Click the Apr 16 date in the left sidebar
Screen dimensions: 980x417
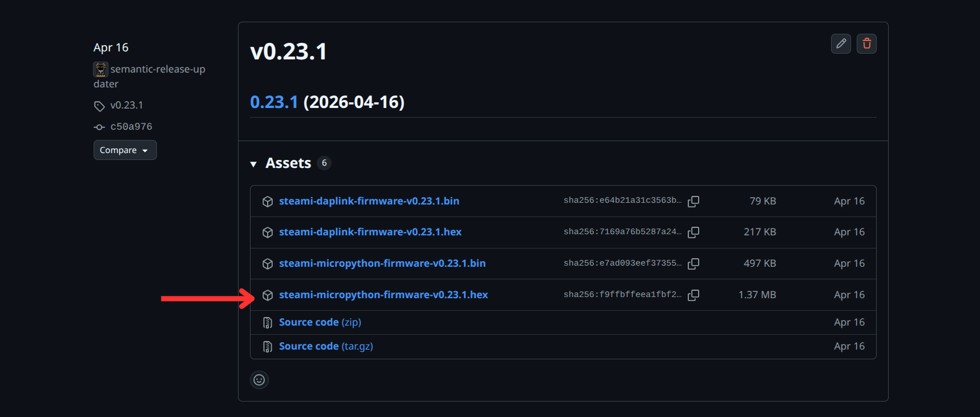(111, 47)
